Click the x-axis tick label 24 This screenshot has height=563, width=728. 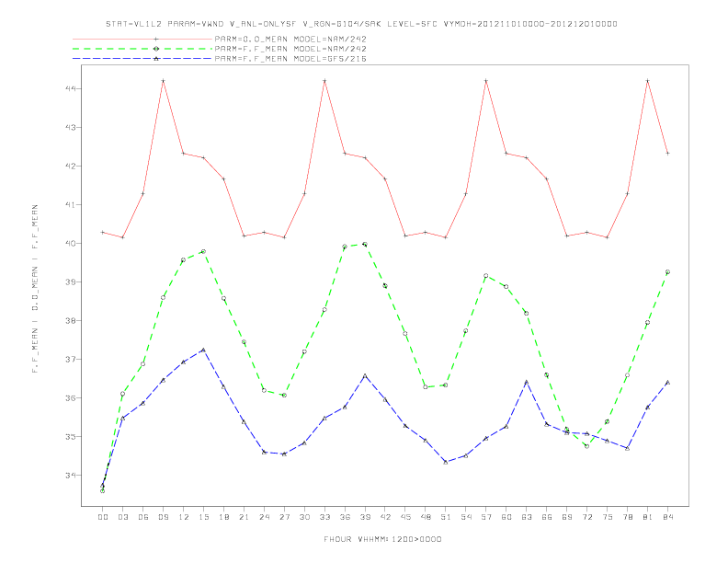point(264,517)
